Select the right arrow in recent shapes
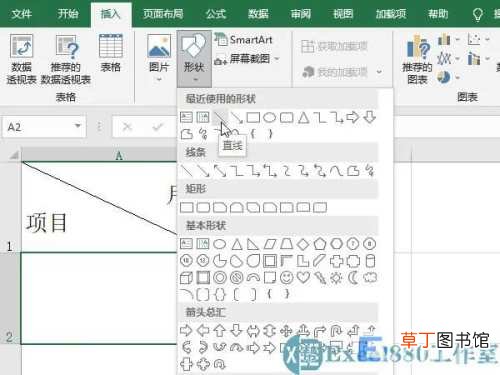Screen dimensions: 500x375 [353, 117]
